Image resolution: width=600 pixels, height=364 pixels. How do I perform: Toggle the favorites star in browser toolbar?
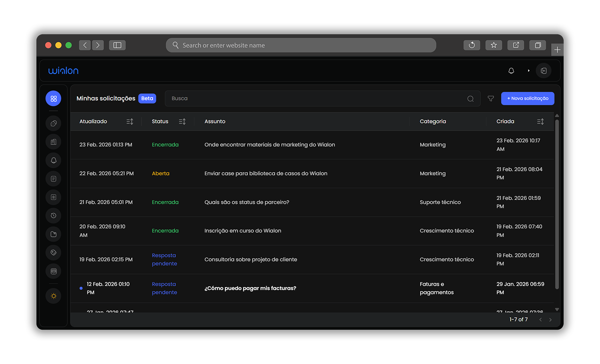coord(494,45)
